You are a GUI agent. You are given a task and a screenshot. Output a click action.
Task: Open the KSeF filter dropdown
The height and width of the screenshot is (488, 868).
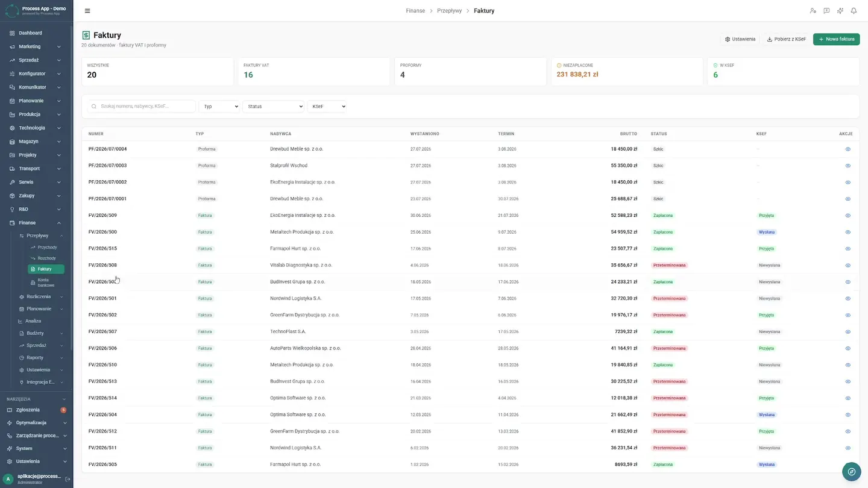tap(327, 107)
